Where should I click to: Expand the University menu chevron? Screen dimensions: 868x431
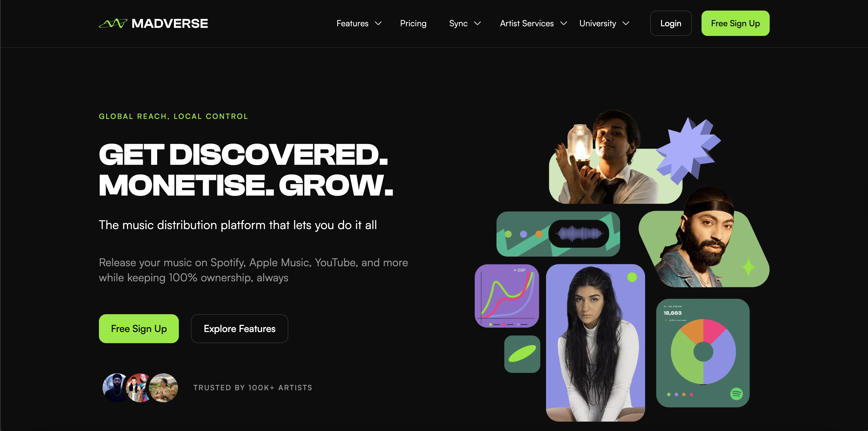coord(626,23)
